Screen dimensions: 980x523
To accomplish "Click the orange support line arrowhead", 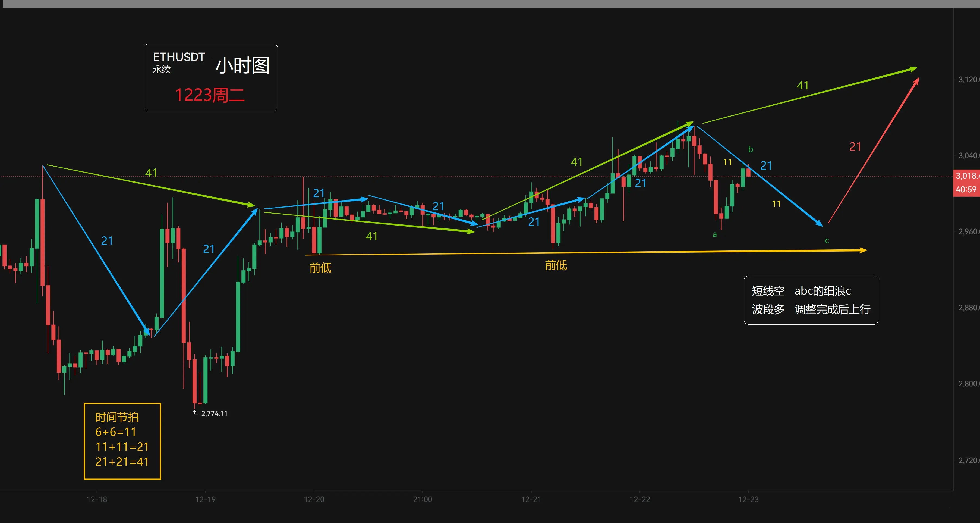I will pos(863,250).
